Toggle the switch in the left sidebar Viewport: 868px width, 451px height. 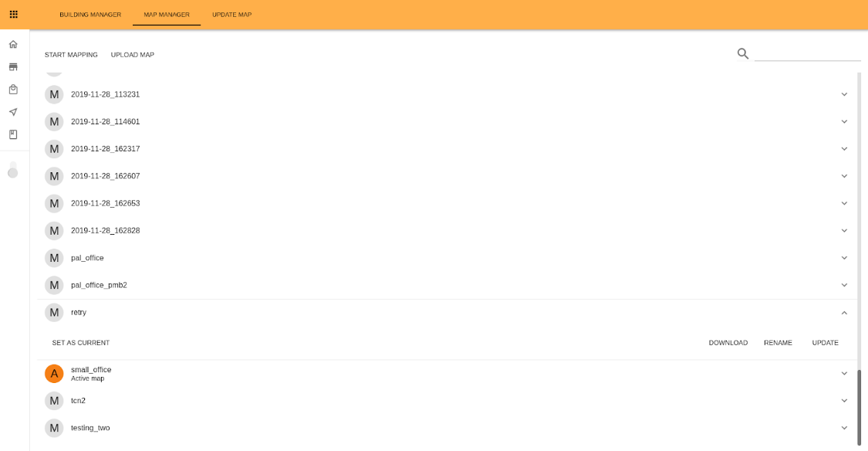[13, 170]
